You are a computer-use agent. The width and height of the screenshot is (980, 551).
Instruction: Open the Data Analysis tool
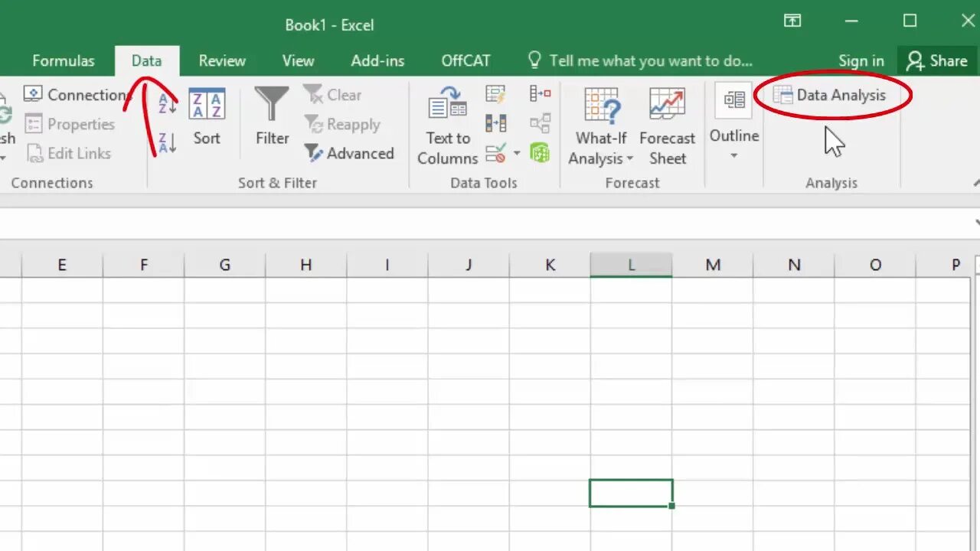[829, 95]
